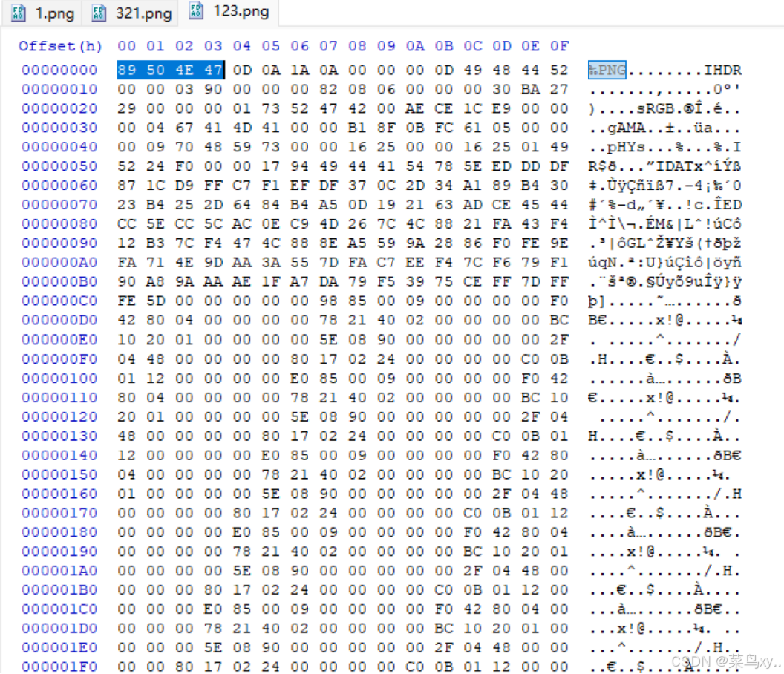
Task: Select offset row 00000120
Action: 59,416
